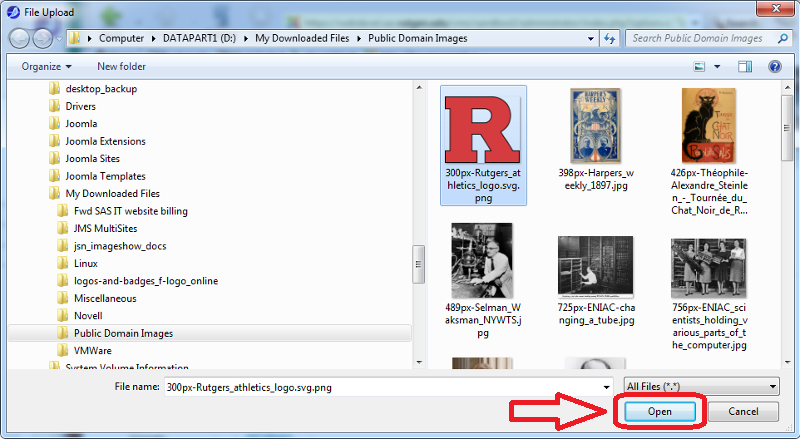
Task: Click file list scroll down arrow
Action: click(x=787, y=362)
